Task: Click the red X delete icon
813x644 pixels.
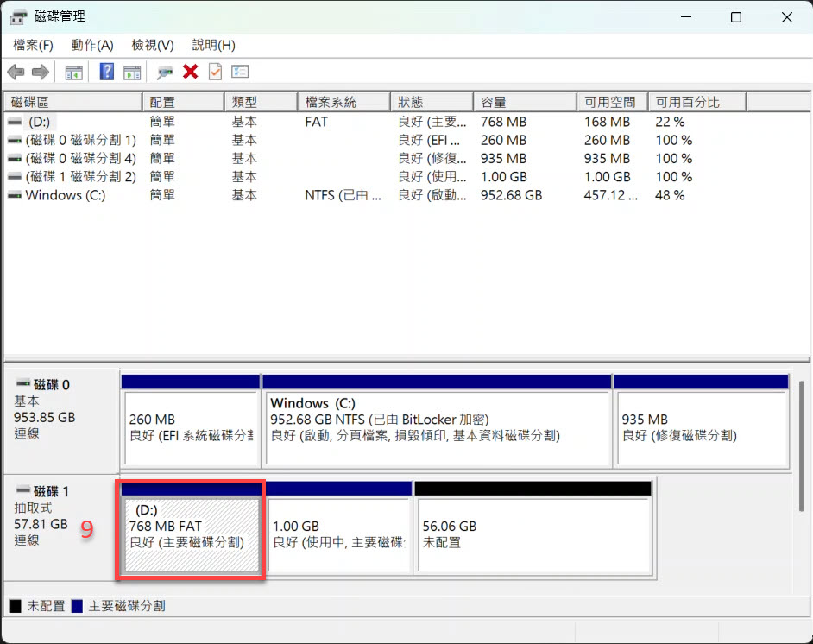Action: pos(191,73)
